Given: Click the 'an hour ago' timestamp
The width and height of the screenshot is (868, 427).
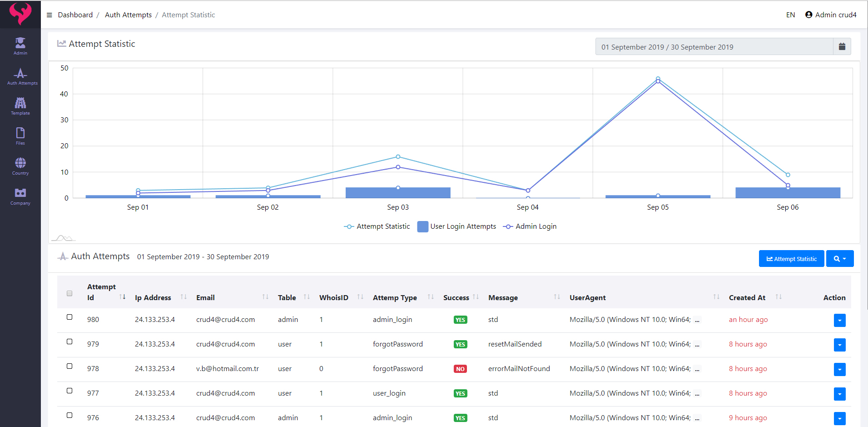Looking at the screenshot, I should pyautogui.click(x=748, y=320).
